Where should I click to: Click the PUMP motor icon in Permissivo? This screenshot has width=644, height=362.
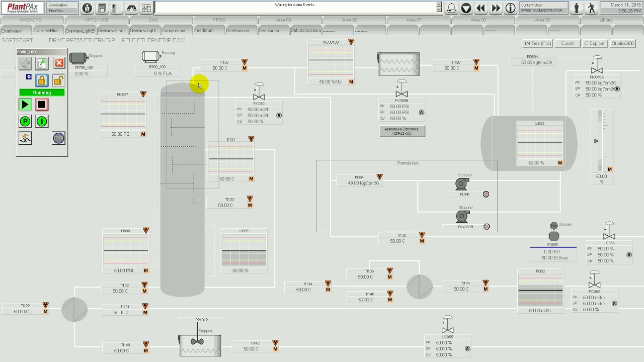click(x=462, y=184)
